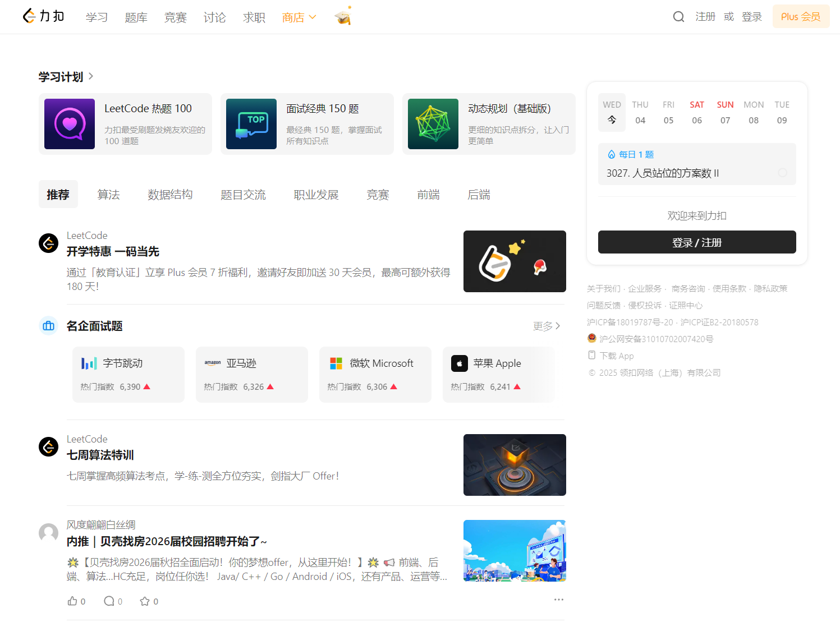Click the 问题反馈 footer link

click(x=604, y=305)
